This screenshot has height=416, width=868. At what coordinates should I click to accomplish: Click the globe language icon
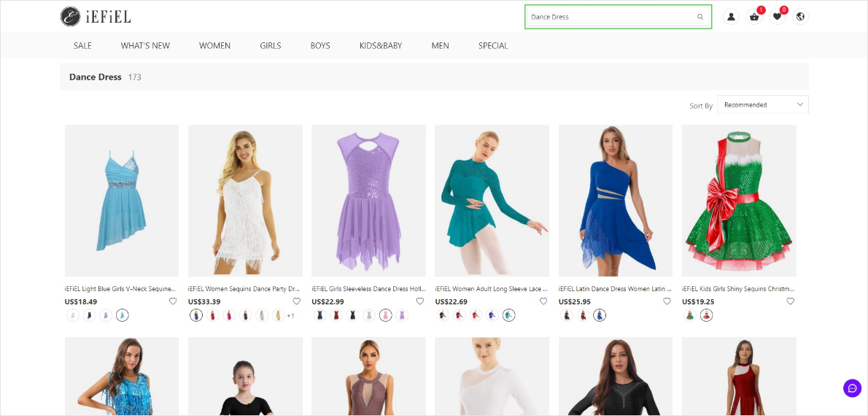click(x=800, y=17)
